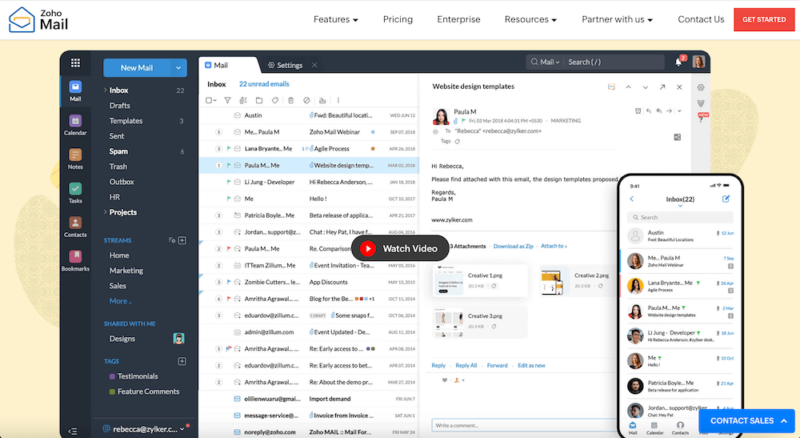Click the reply arrow icon beside Paula M
800x438 pixels.
coord(648,111)
